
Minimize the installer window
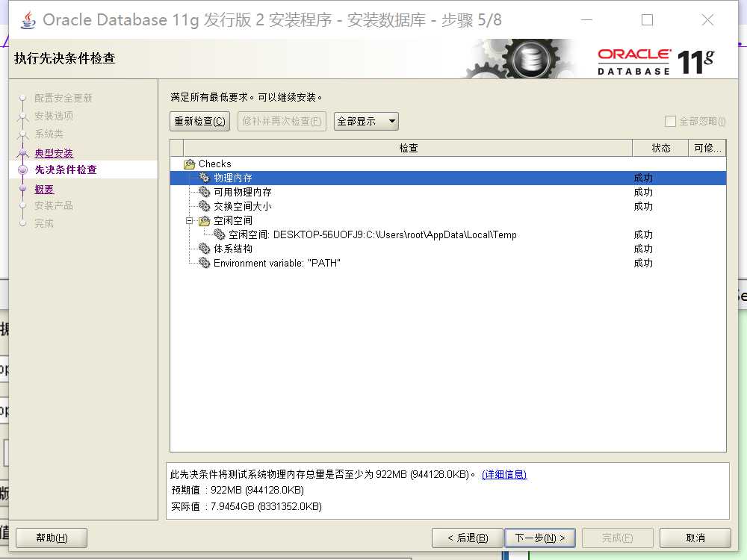587,20
